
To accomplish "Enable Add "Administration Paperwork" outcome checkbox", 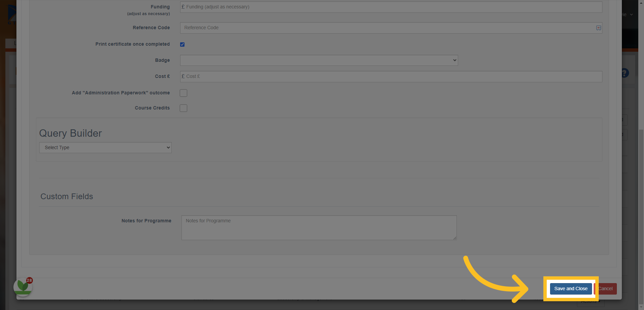I will tap(183, 93).
